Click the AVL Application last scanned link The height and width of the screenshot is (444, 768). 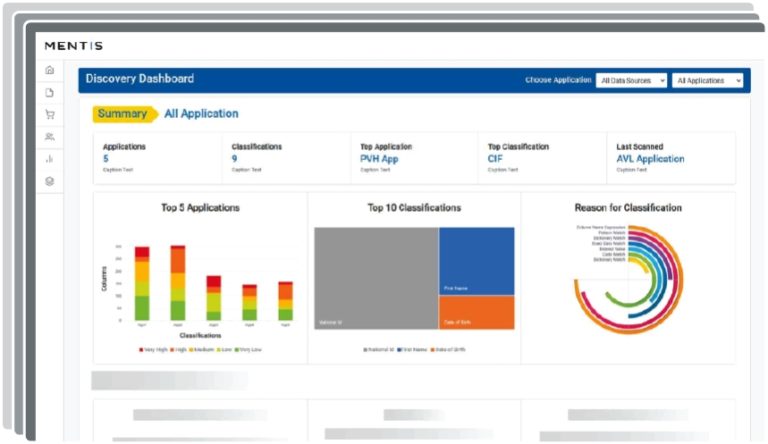tap(650, 159)
